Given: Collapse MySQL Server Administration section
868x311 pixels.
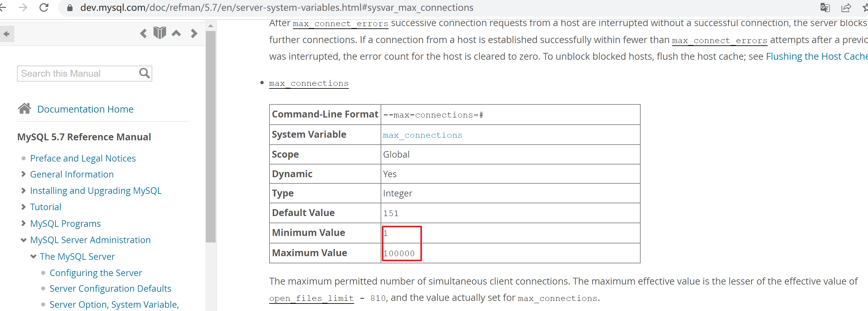Looking at the screenshot, I should point(23,240).
